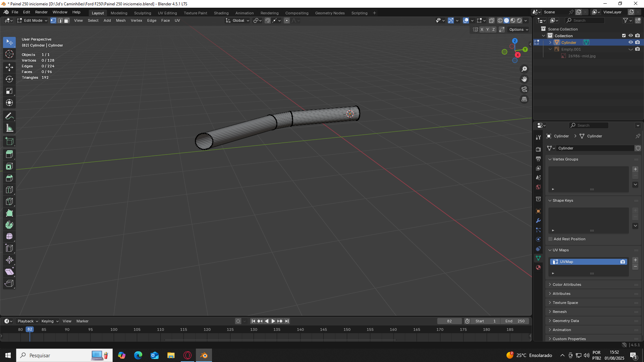Image resolution: width=644 pixels, height=362 pixels.
Task: Select the Loop Cut tool
Action: 9,190
